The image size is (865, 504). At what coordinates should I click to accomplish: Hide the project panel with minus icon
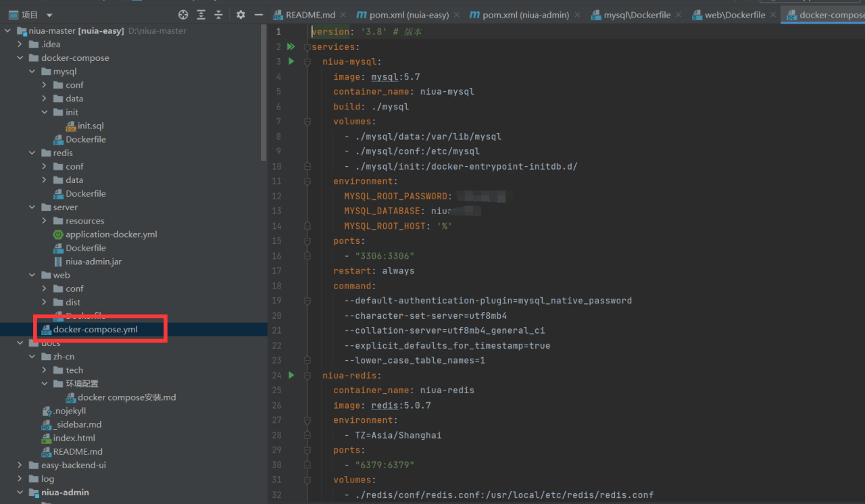[x=258, y=15]
